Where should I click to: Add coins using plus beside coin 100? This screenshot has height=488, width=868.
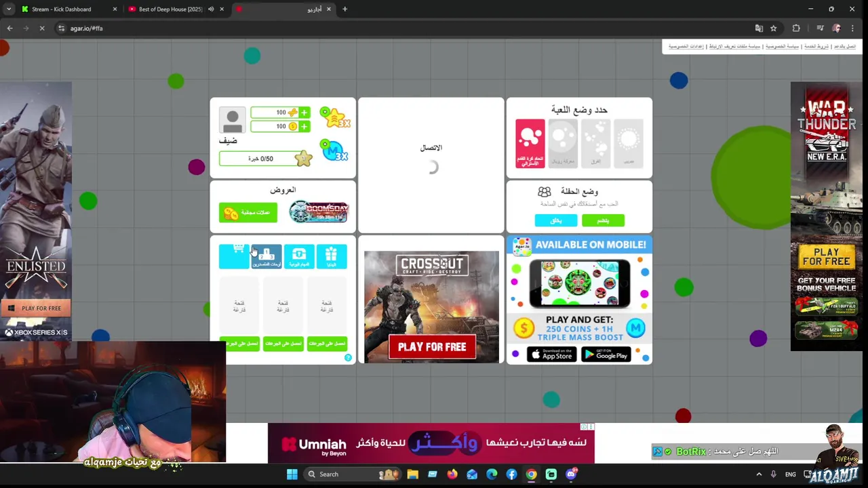click(x=304, y=126)
